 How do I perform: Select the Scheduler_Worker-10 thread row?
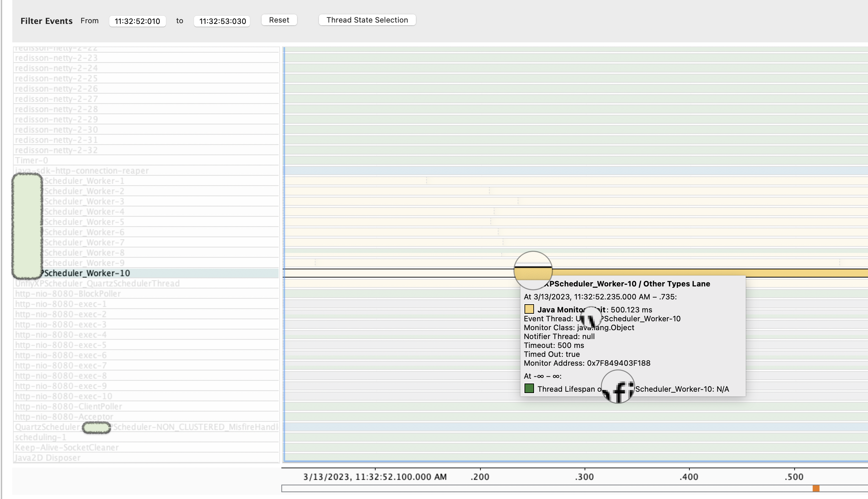click(87, 273)
